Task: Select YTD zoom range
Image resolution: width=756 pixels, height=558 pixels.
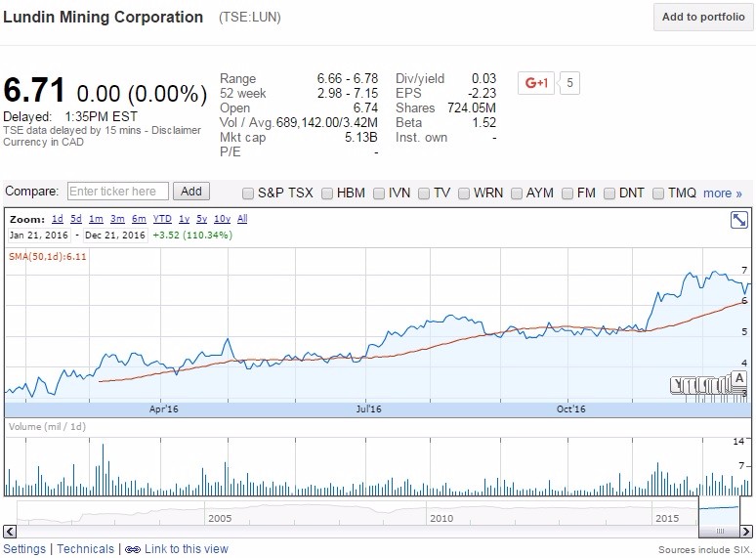Action: (x=162, y=219)
